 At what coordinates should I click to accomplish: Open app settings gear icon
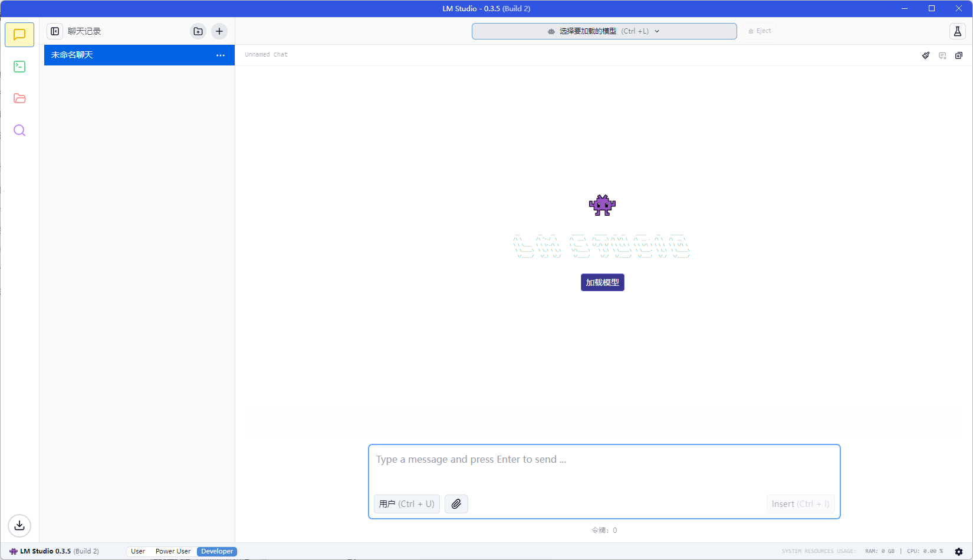959,552
